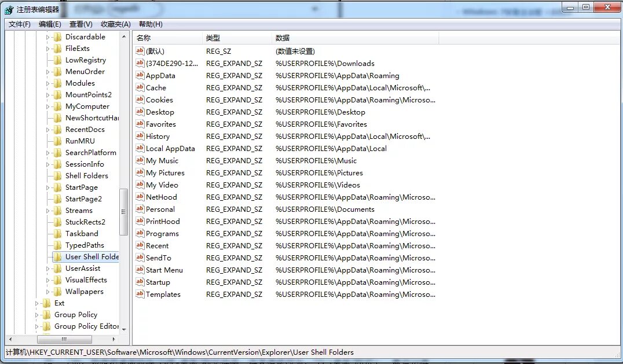
Task: Open the 收藏夹(A) menu
Action: click(116, 24)
